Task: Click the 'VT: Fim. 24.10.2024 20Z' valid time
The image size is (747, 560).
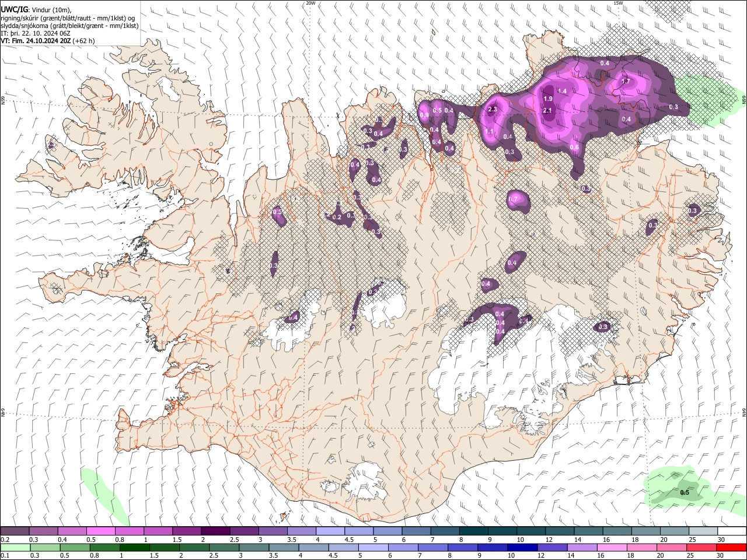Action: [x=36, y=41]
